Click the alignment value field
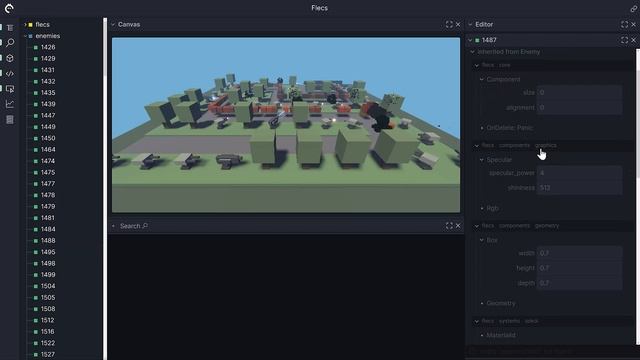Screen dimensions: 640x360 click(x=580, y=108)
